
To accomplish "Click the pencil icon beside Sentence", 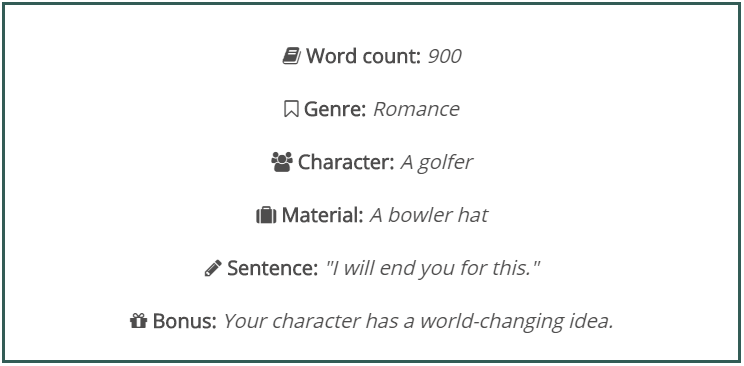I will [x=213, y=268].
